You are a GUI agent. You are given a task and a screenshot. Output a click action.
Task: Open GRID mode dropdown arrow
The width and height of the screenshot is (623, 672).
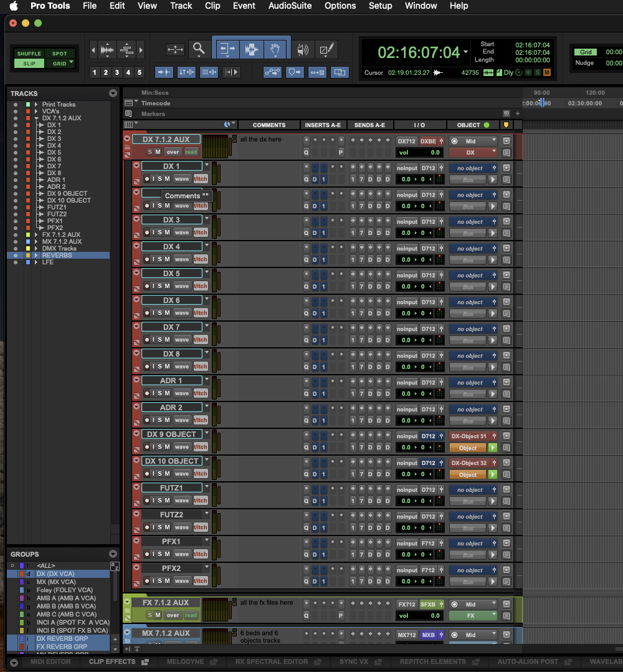coord(71,62)
